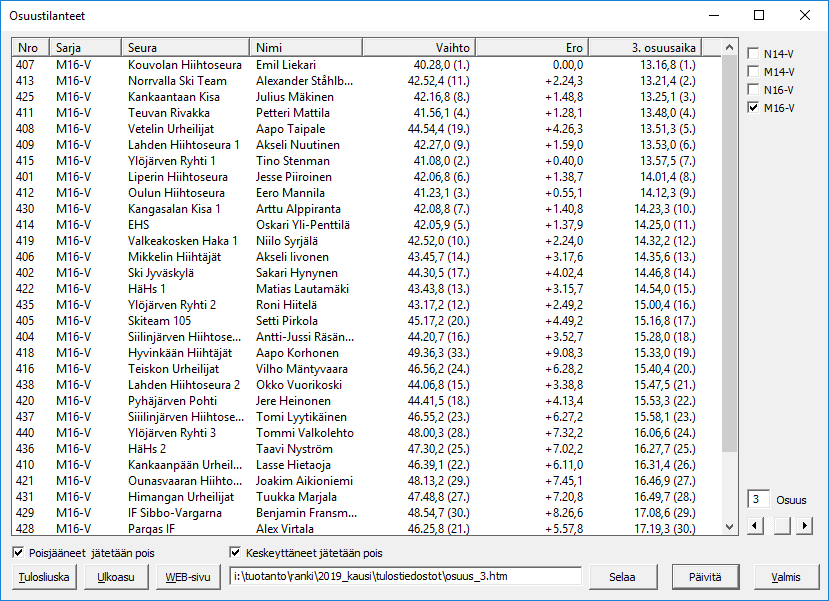Sort by the Seura column header

click(186, 47)
